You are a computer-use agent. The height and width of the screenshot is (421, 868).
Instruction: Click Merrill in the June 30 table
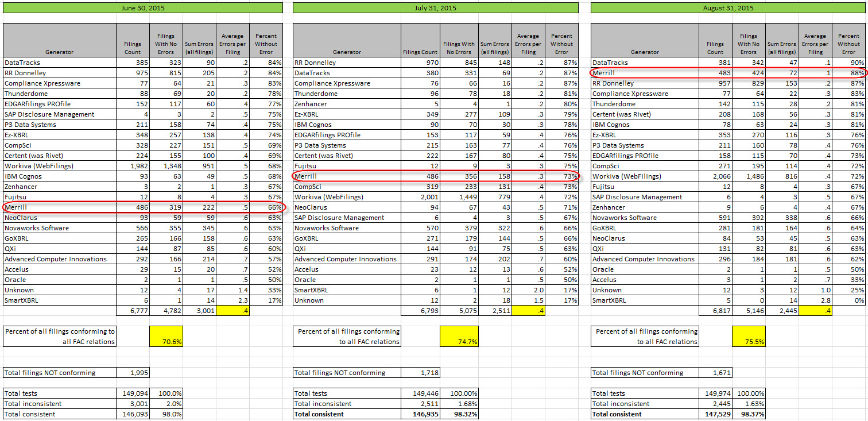[x=15, y=207]
